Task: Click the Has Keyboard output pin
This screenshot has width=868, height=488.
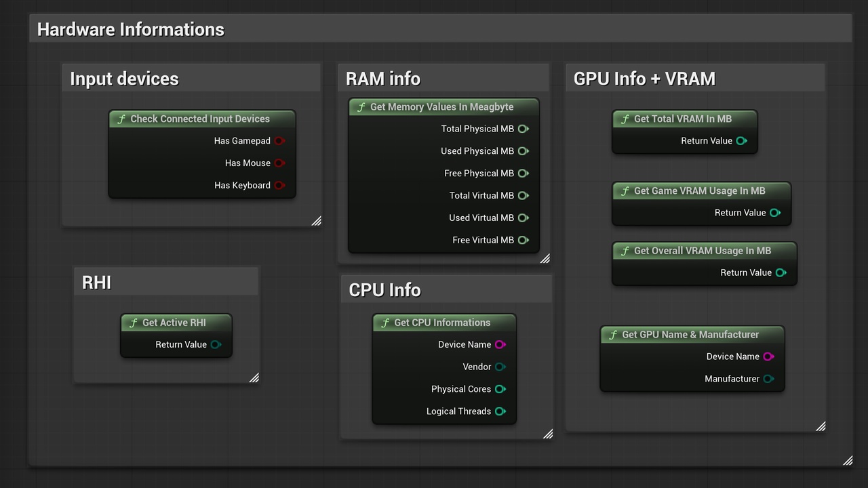Action: pos(279,186)
